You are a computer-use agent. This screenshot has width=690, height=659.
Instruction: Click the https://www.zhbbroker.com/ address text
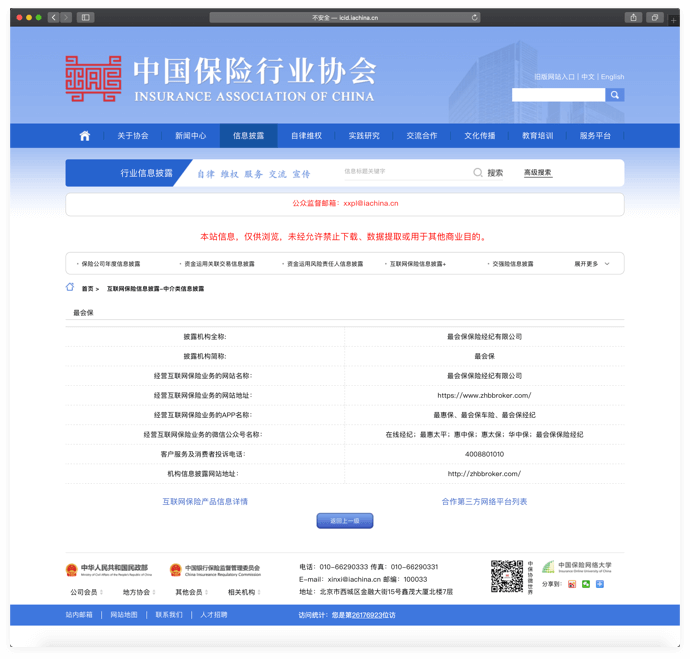[x=484, y=395]
